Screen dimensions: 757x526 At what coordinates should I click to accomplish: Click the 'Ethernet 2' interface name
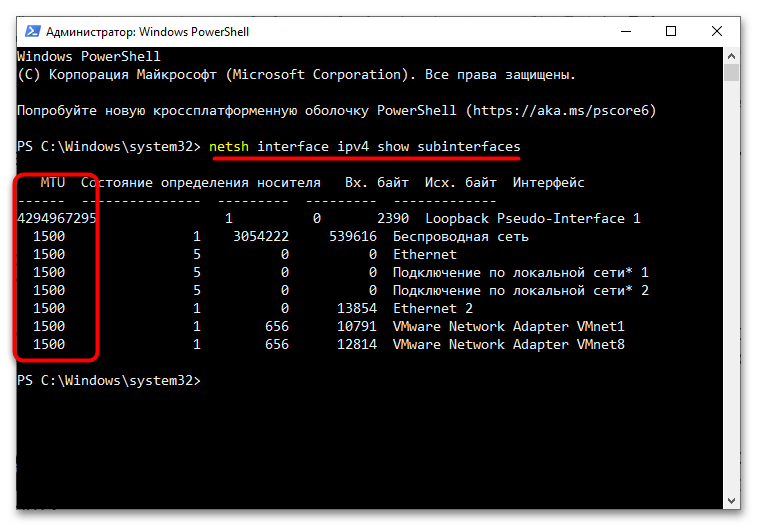pyautogui.click(x=432, y=309)
